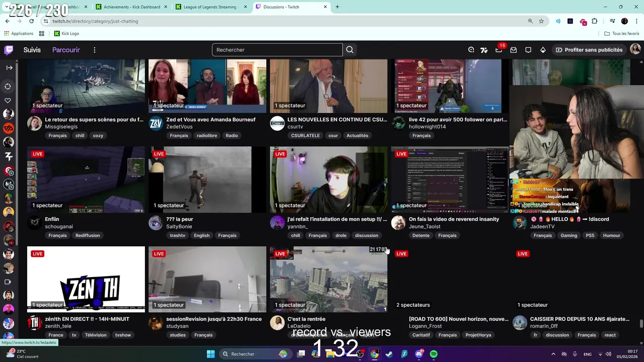Open the Windows Start menu
644x362 pixels.
point(210,354)
